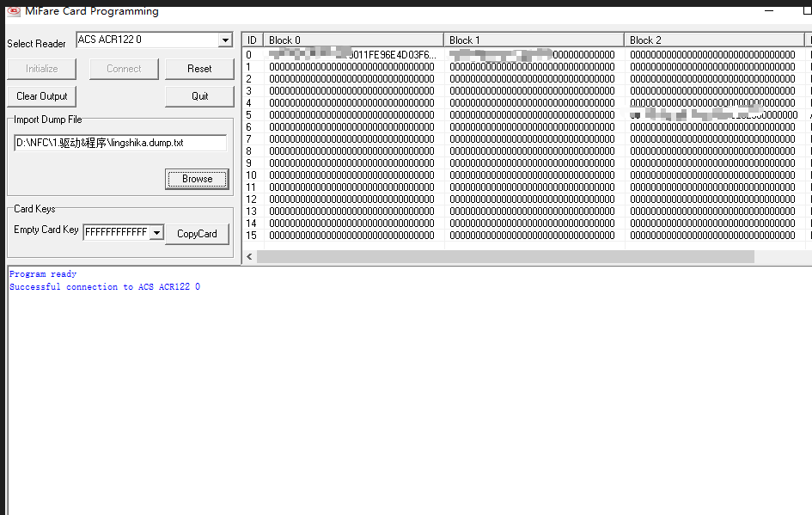The height and width of the screenshot is (515, 812).
Task: Open the Select Reader dropdown
Action: point(225,40)
